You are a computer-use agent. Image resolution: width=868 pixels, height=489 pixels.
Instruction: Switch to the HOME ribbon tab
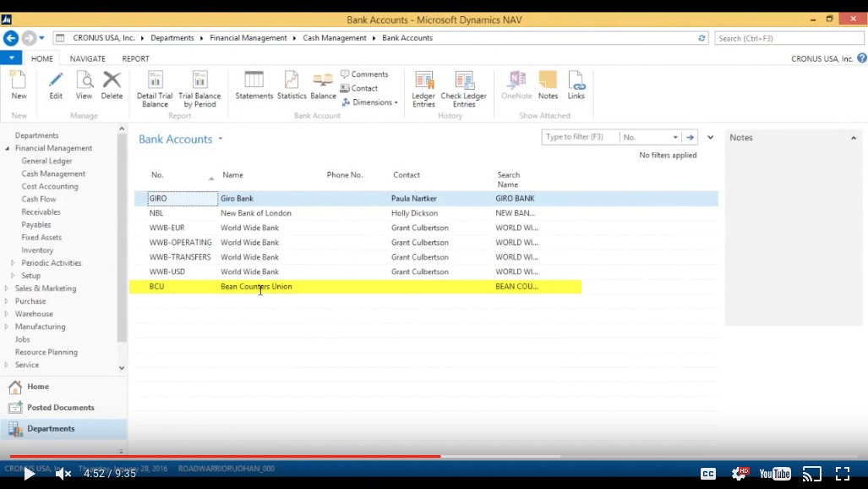tap(42, 58)
